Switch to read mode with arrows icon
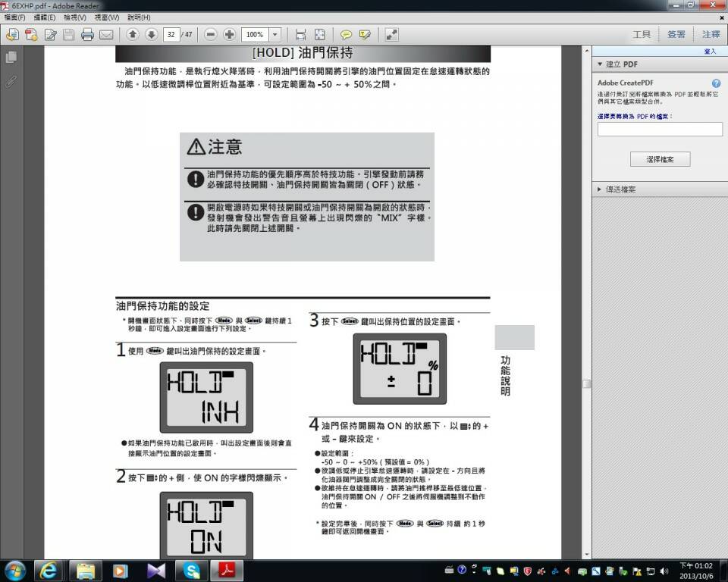Image resolution: width=728 pixels, height=582 pixels. click(x=391, y=34)
